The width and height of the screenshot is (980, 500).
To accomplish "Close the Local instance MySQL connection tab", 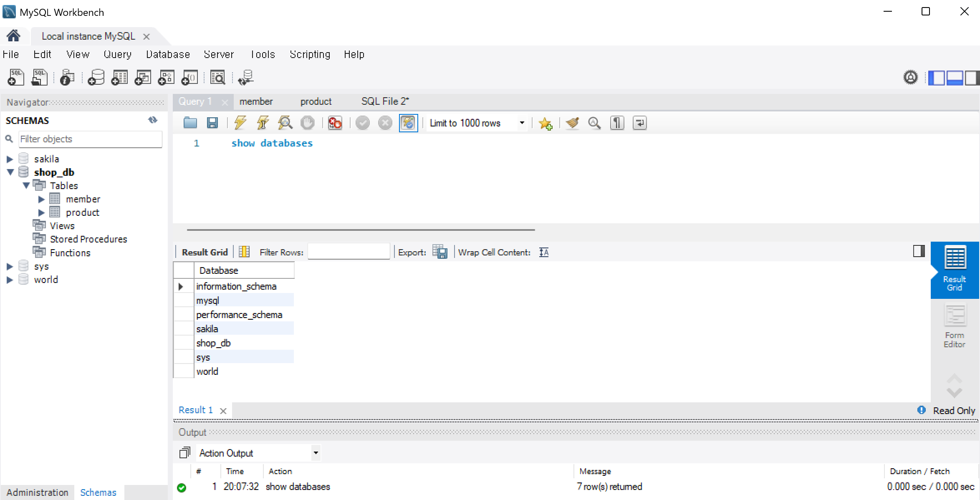I will pos(146,37).
